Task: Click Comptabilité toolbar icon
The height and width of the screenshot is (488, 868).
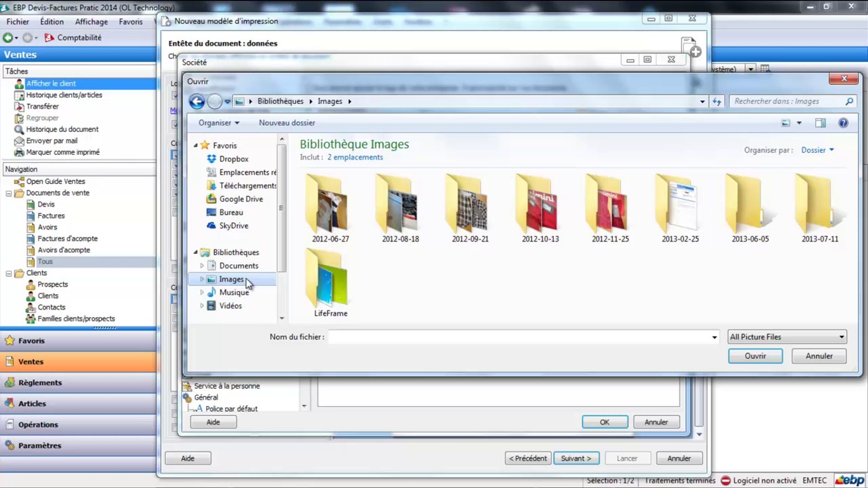Action: click(x=49, y=38)
